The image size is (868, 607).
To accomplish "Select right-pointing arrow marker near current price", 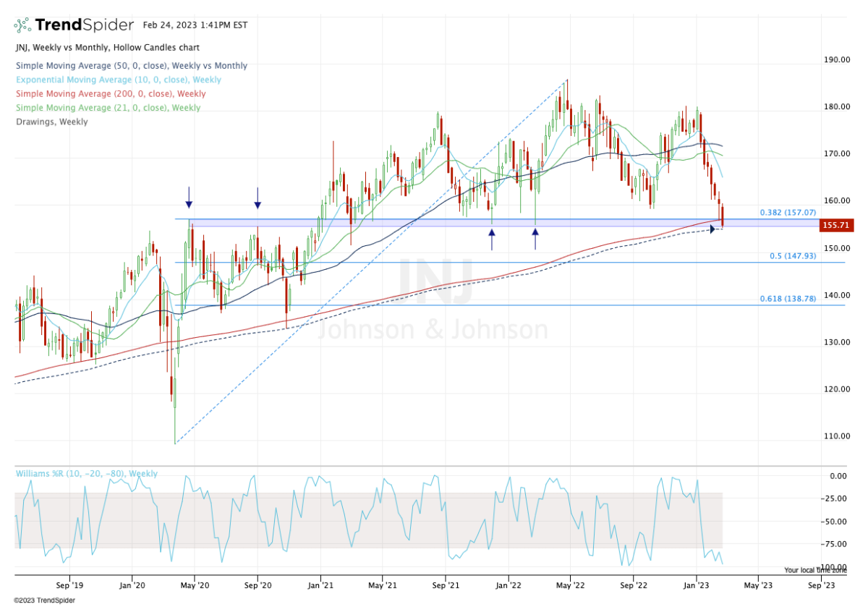I will click(x=712, y=229).
